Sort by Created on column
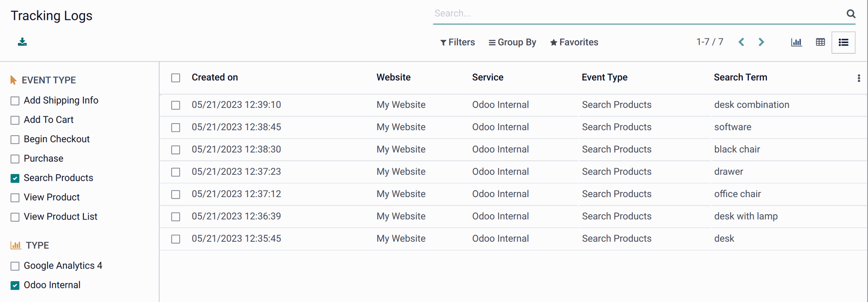 click(215, 77)
